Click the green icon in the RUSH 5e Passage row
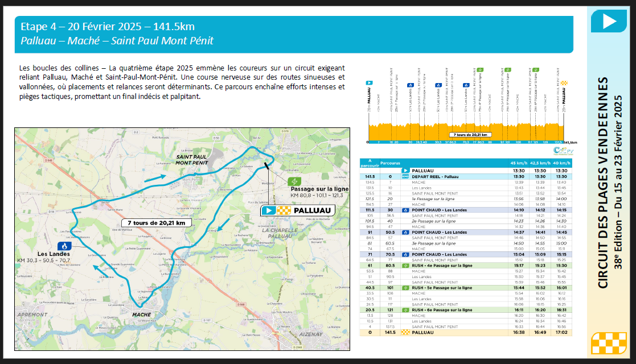636x364 pixels. coord(405,288)
